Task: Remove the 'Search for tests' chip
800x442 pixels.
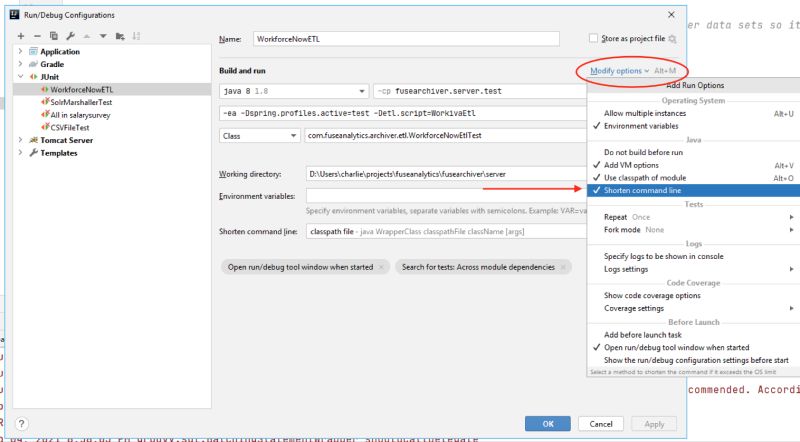Action: click(563, 267)
